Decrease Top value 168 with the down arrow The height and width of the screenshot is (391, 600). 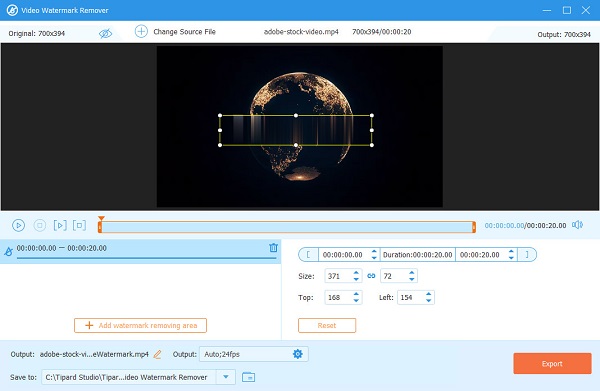[x=356, y=301]
